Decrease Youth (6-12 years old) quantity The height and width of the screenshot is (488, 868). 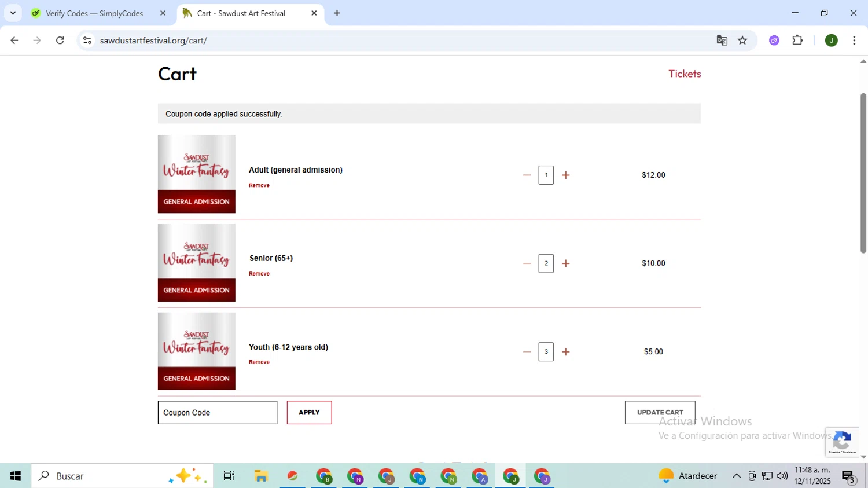pos(527,352)
